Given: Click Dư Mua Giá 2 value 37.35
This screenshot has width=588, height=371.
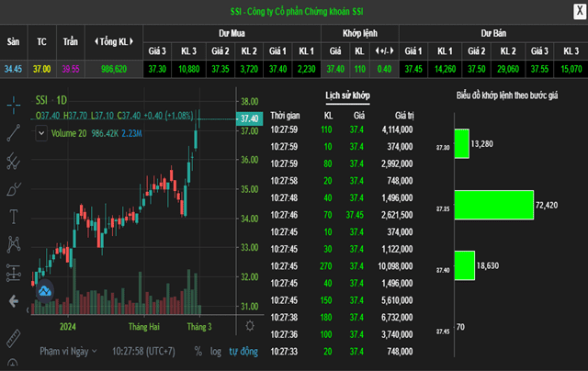Looking at the screenshot, I should (x=220, y=69).
